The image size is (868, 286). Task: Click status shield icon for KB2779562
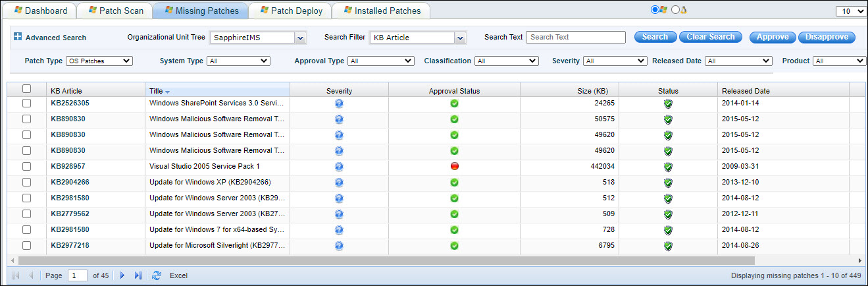[x=668, y=214]
